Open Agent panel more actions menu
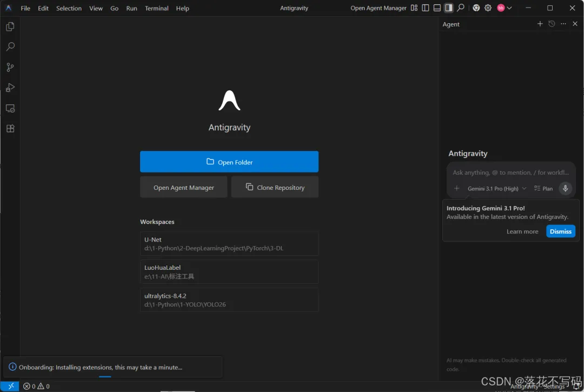Viewport: 584px width, 392px height. [x=563, y=24]
